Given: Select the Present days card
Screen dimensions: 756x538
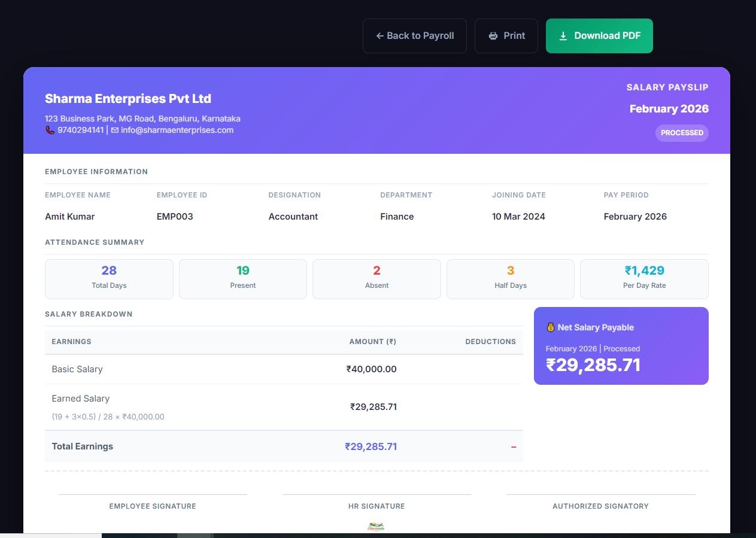Looking at the screenshot, I should tap(242, 279).
